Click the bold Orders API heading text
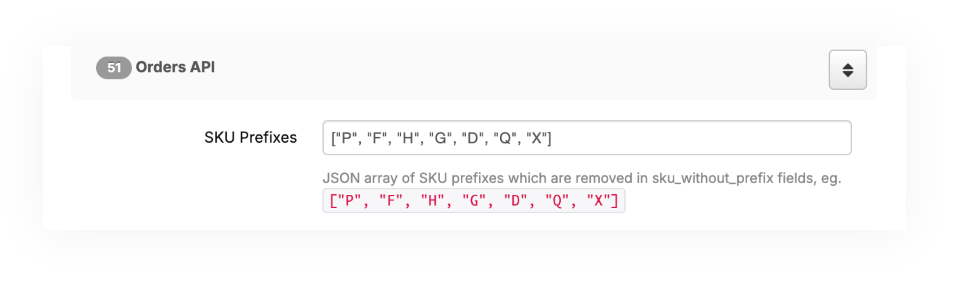 click(175, 67)
